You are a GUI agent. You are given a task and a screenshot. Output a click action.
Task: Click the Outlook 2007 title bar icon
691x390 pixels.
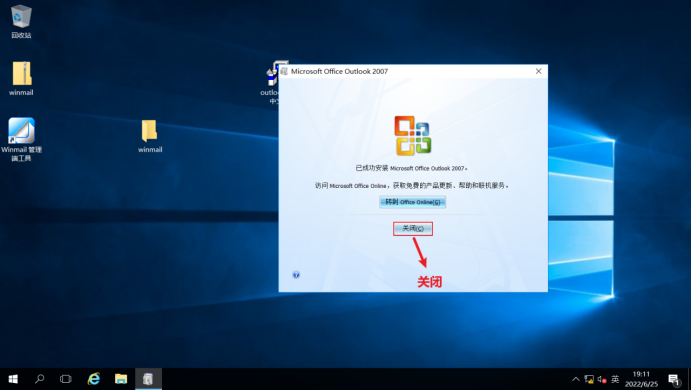tap(284, 71)
